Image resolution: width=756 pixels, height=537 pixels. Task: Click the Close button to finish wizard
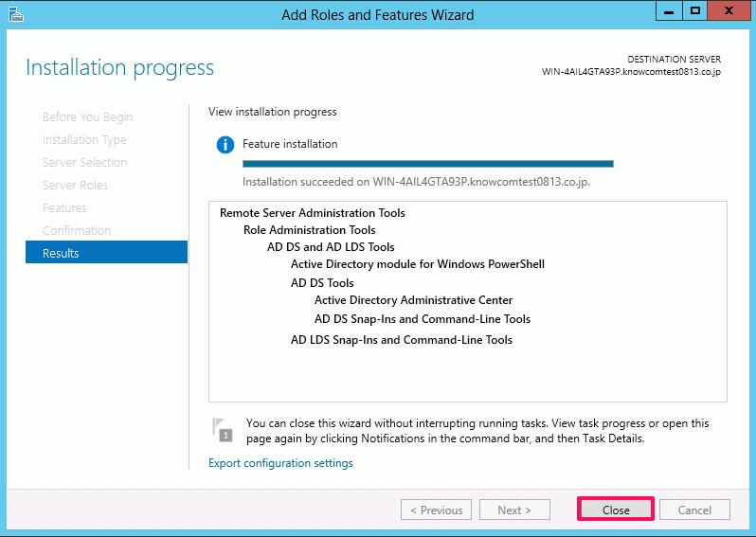point(615,510)
